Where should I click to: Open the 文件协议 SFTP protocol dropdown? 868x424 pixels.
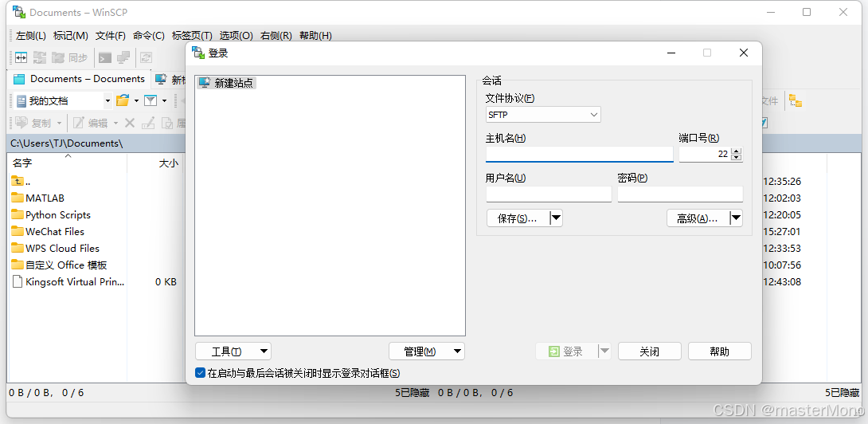pyautogui.click(x=543, y=115)
